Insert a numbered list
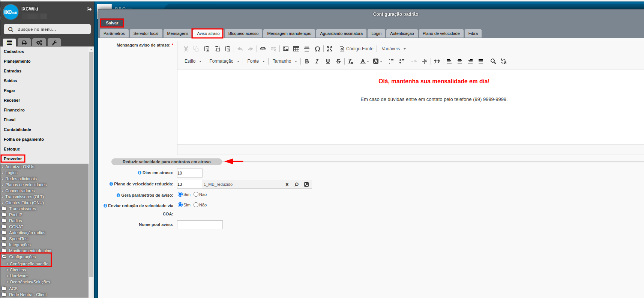 pyautogui.click(x=391, y=61)
